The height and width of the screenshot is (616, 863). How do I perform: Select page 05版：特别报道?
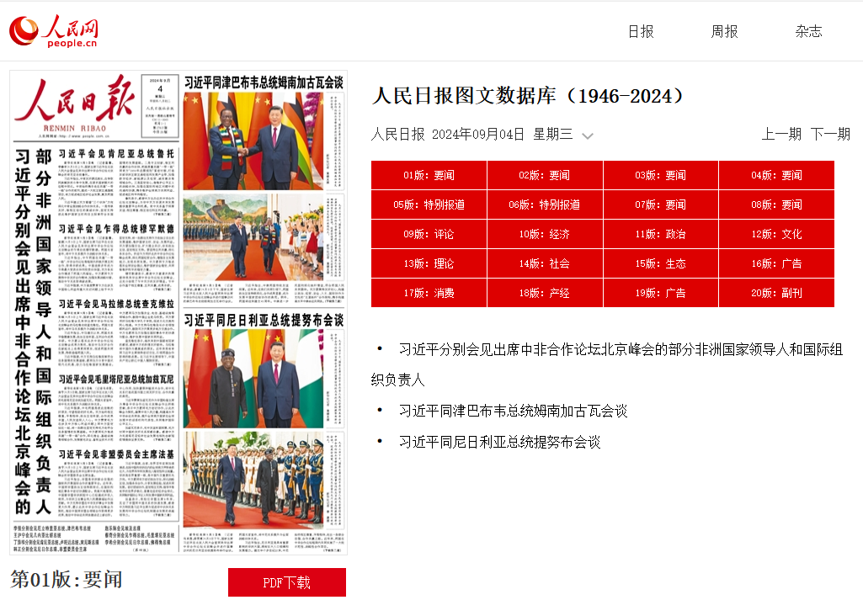click(x=429, y=204)
